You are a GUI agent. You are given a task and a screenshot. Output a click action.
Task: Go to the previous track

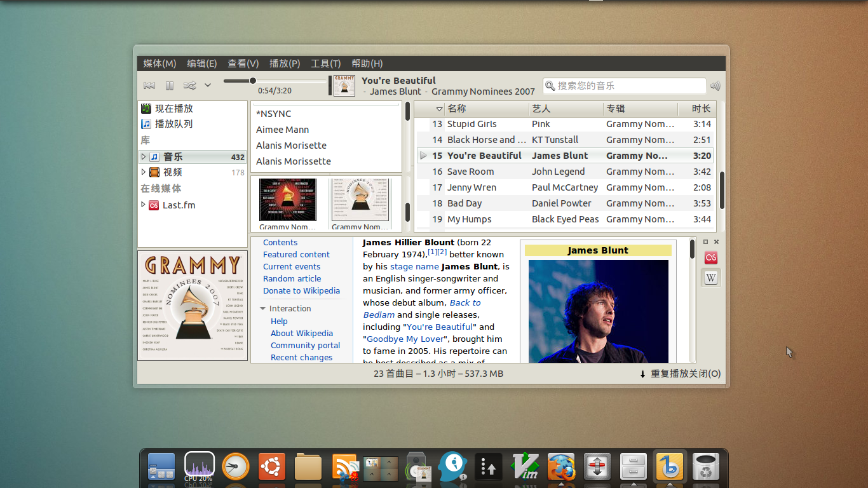[x=149, y=85]
